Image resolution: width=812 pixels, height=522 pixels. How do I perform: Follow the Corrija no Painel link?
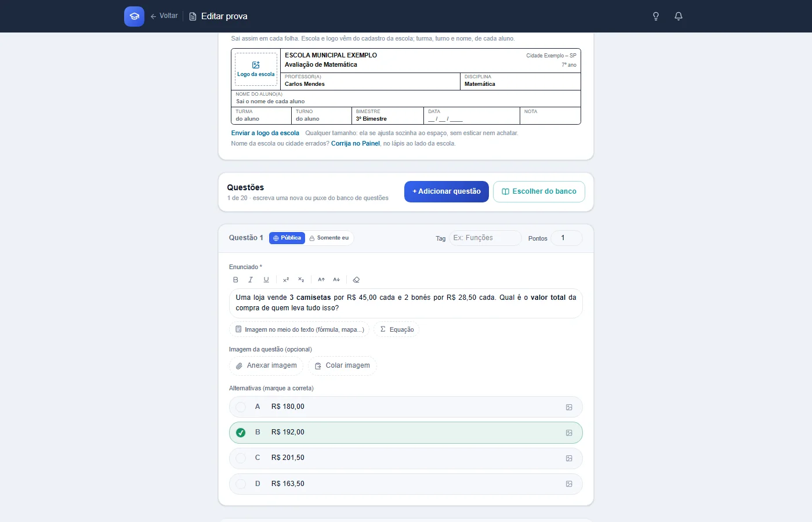pos(356,144)
